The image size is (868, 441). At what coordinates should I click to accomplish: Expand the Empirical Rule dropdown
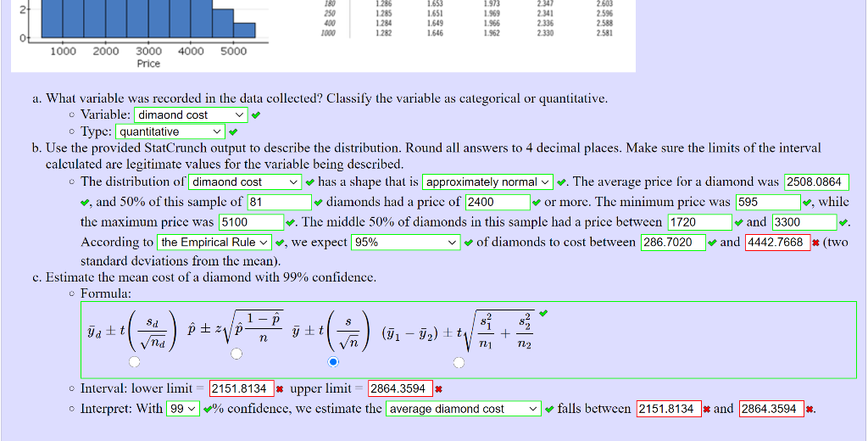[214, 243]
